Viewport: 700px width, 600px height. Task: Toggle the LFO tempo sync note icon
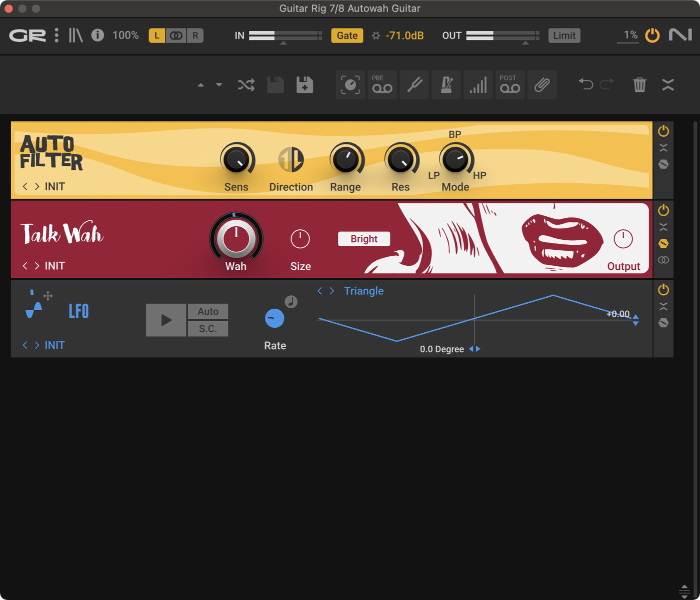tap(291, 301)
